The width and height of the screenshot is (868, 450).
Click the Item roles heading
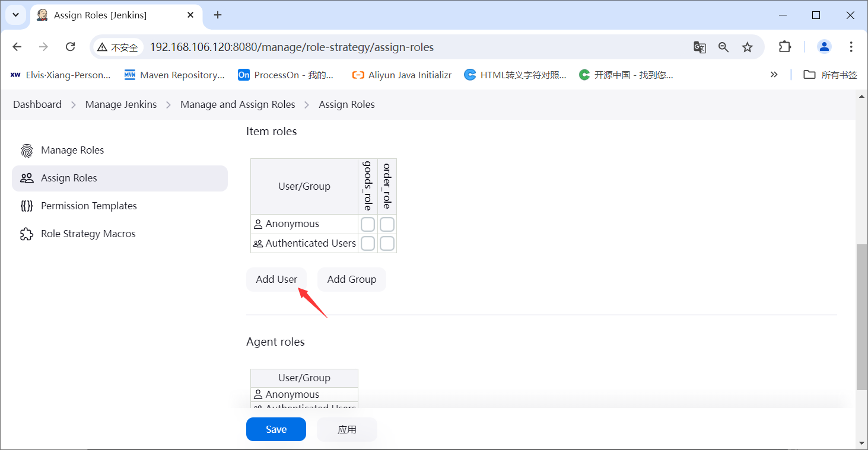(272, 132)
